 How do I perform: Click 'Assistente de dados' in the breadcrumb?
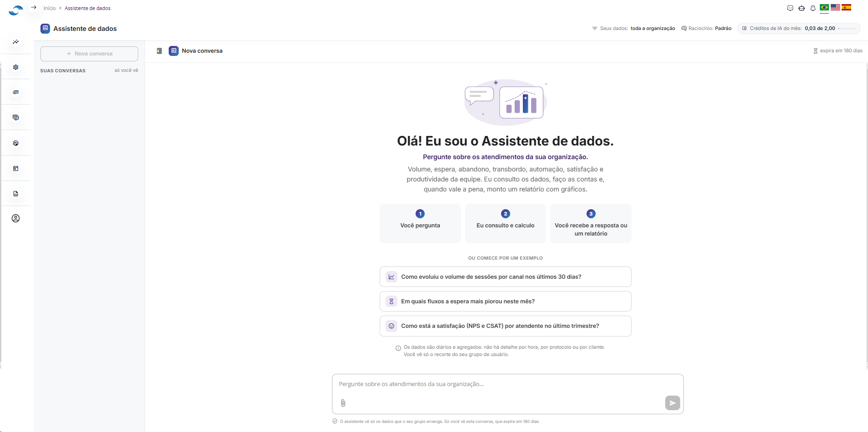(x=87, y=8)
